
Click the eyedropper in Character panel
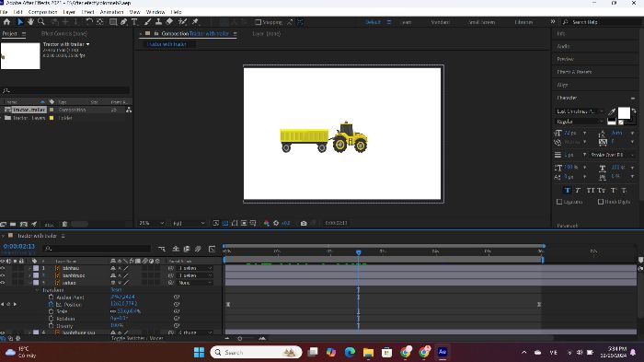coord(612,111)
